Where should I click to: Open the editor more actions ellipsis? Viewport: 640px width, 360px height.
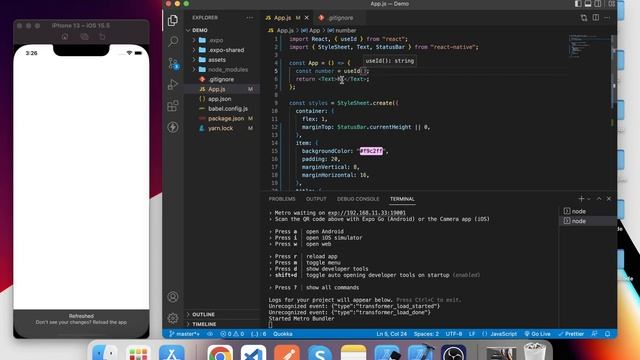[x=607, y=18]
